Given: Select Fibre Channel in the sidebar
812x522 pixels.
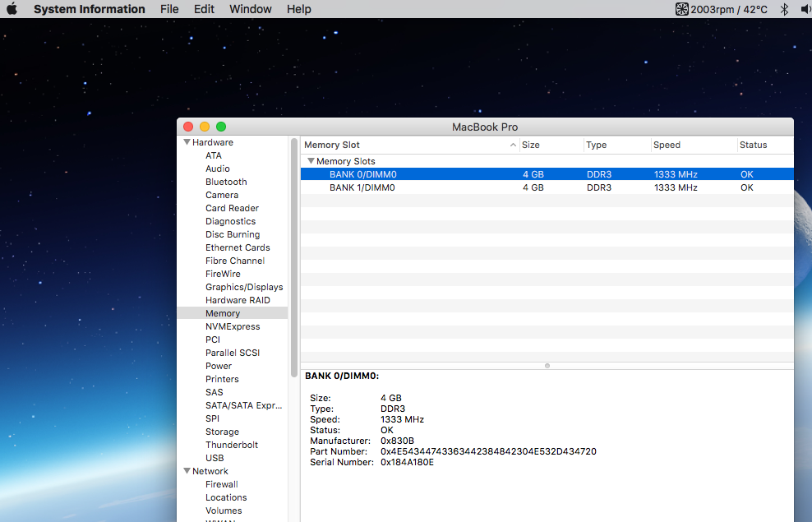Looking at the screenshot, I should pos(234,261).
